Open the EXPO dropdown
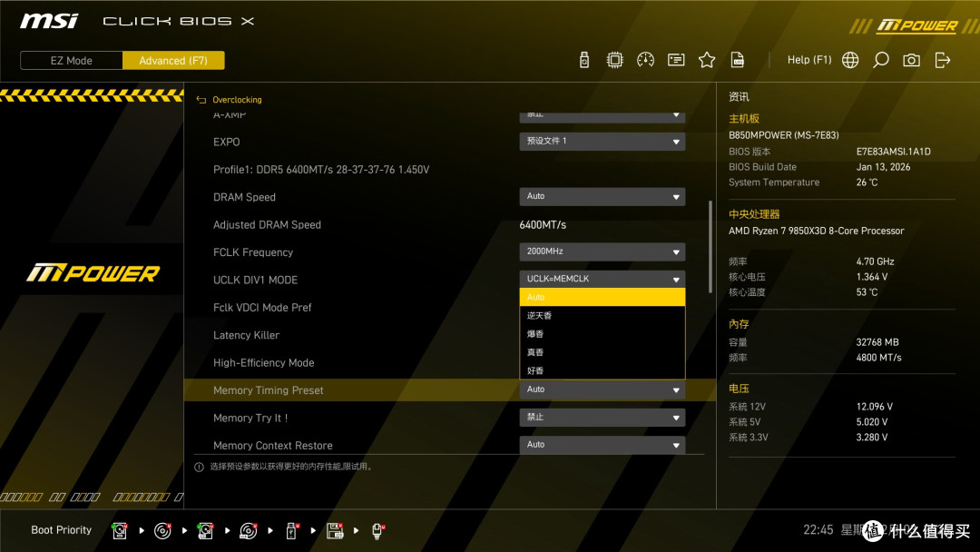 602,142
